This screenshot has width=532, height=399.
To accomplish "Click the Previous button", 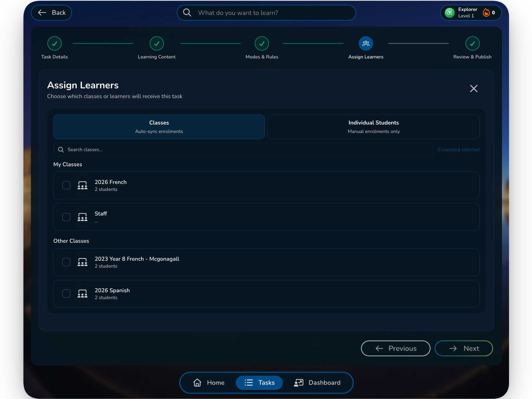I will pyautogui.click(x=396, y=348).
